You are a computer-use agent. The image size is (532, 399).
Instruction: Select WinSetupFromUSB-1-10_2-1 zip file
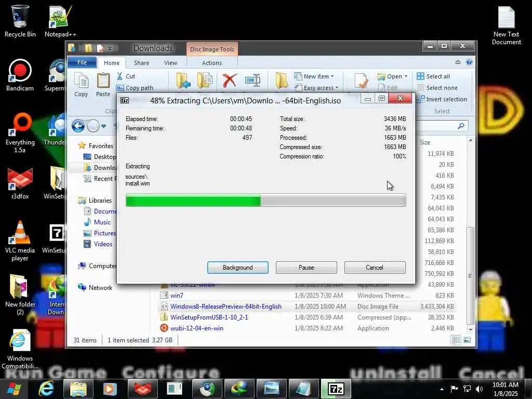click(x=307, y=317)
